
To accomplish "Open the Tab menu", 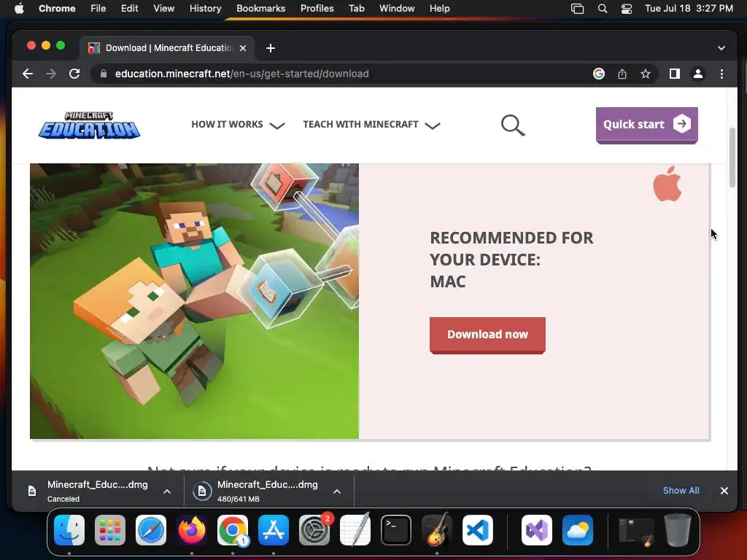I will [356, 9].
